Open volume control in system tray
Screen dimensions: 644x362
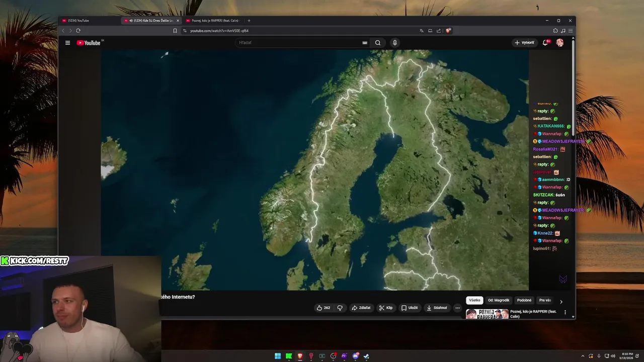(x=613, y=356)
